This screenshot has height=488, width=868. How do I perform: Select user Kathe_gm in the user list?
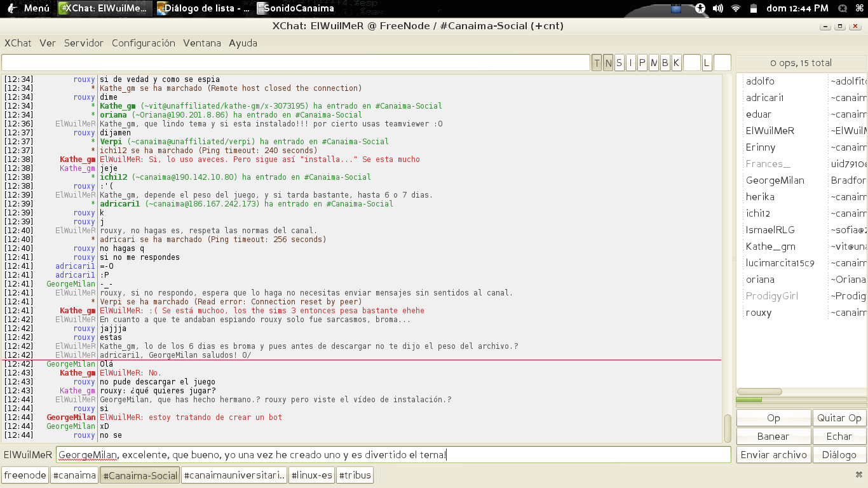[x=771, y=247]
